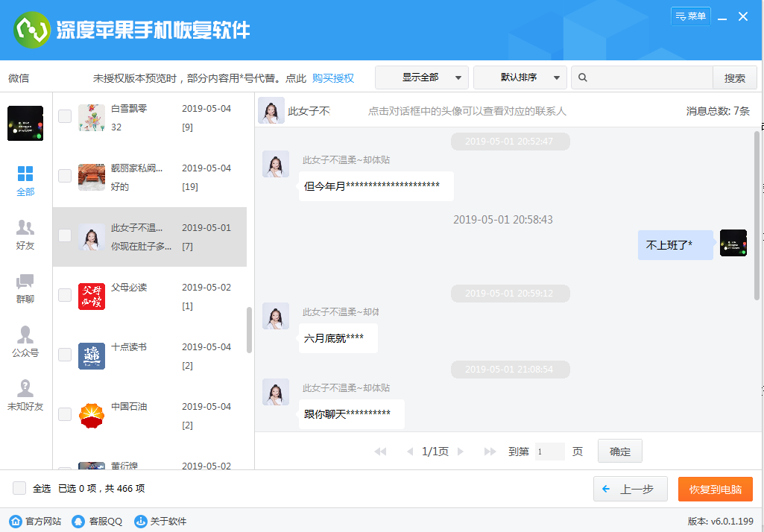Viewport: 764px width, 532px height.
Task: Select the 跟你聊天 message bubble
Action: coord(351,414)
